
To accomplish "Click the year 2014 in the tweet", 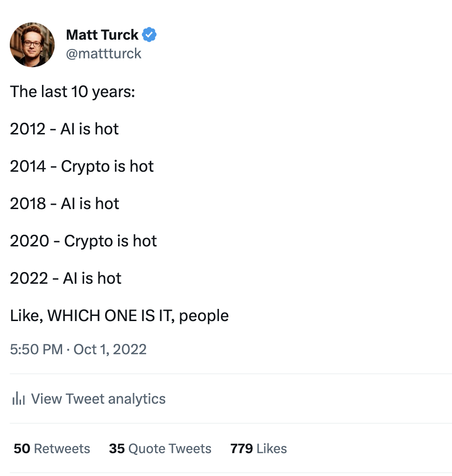I will pyautogui.click(x=28, y=166).
